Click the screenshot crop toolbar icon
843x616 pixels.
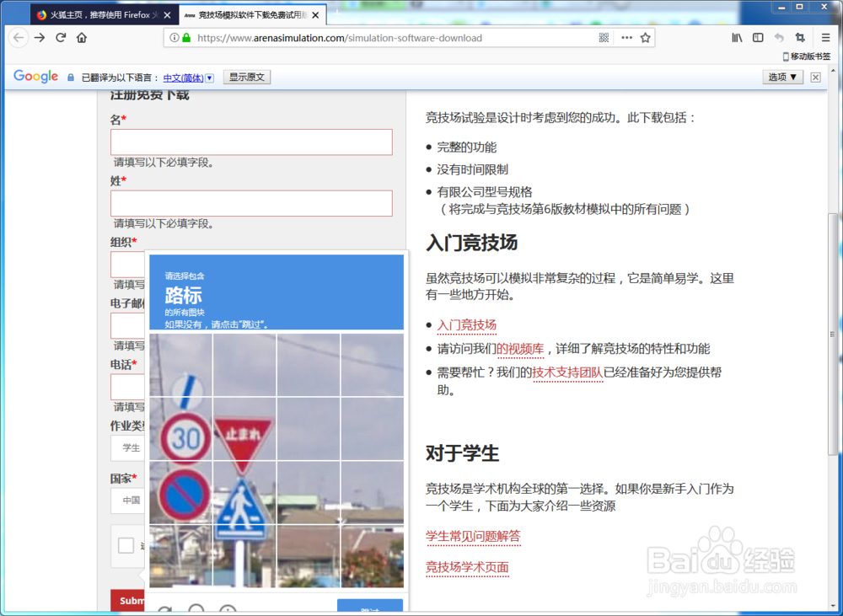(x=800, y=38)
